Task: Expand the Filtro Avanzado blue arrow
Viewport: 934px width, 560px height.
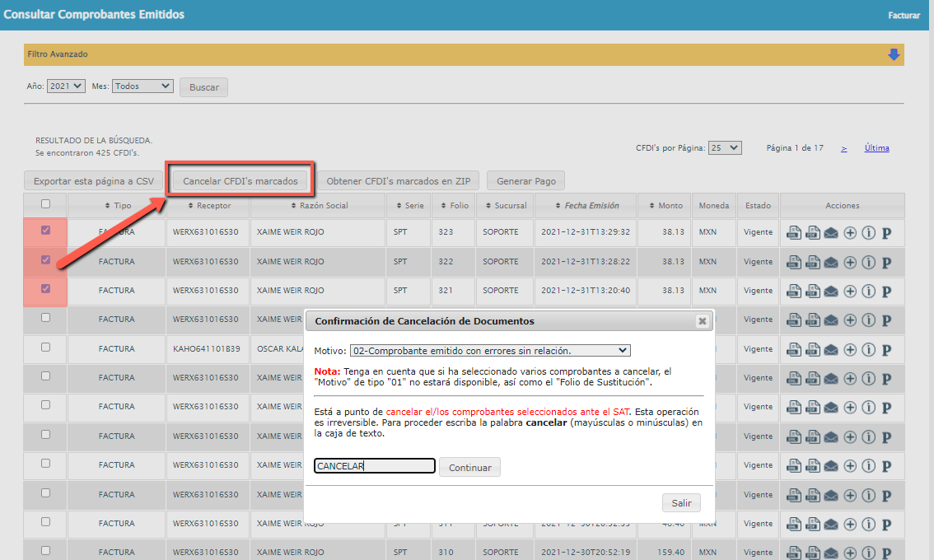Action: 894,54
